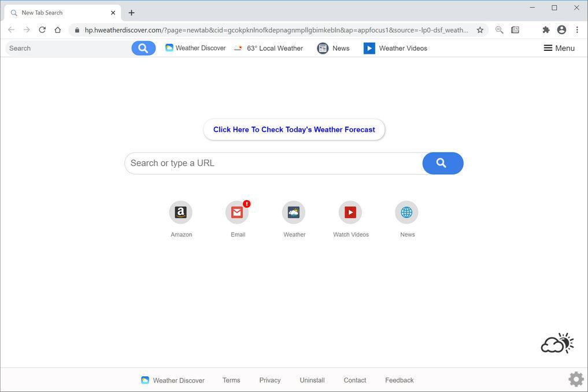This screenshot has height=392, width=588.
Task: Click the small Search field in top toolbar
Action: (x=69, y=49)
